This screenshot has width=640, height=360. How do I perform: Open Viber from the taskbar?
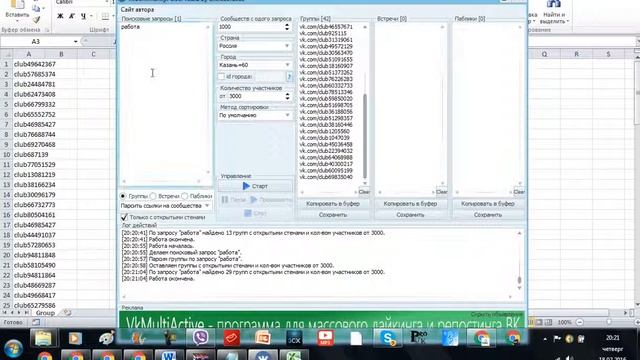[200, 338]
